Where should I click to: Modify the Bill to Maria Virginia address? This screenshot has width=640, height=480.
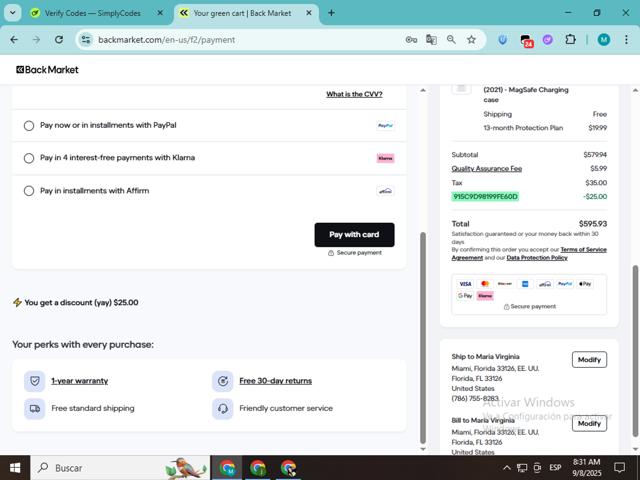(589, 423)
